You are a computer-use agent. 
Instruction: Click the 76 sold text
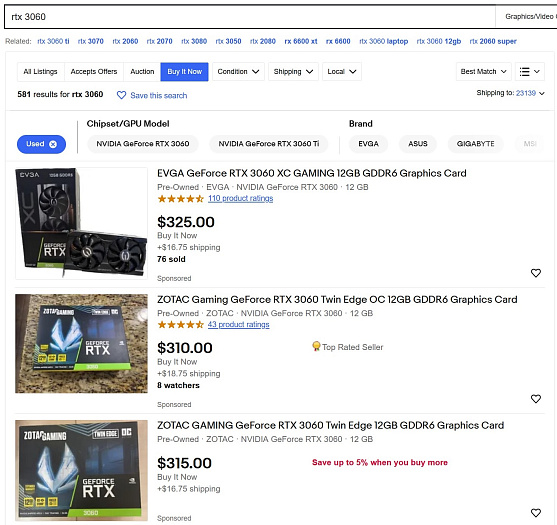pyautogui.click(x=171, y=259)
